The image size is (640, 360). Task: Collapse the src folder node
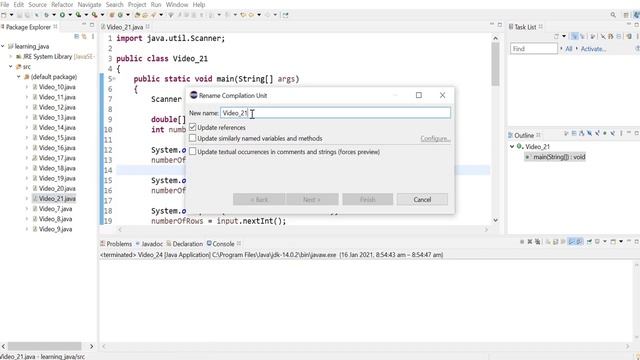[x=11, y=67]
